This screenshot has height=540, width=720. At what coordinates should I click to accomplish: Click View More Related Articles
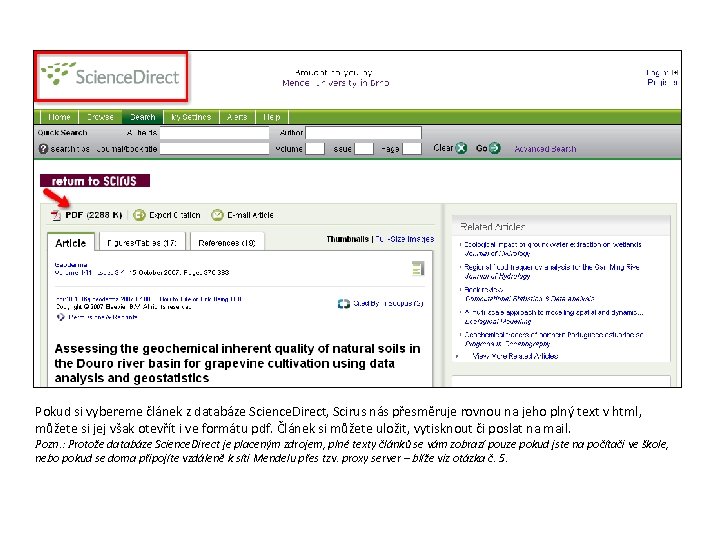pos(515,356)
